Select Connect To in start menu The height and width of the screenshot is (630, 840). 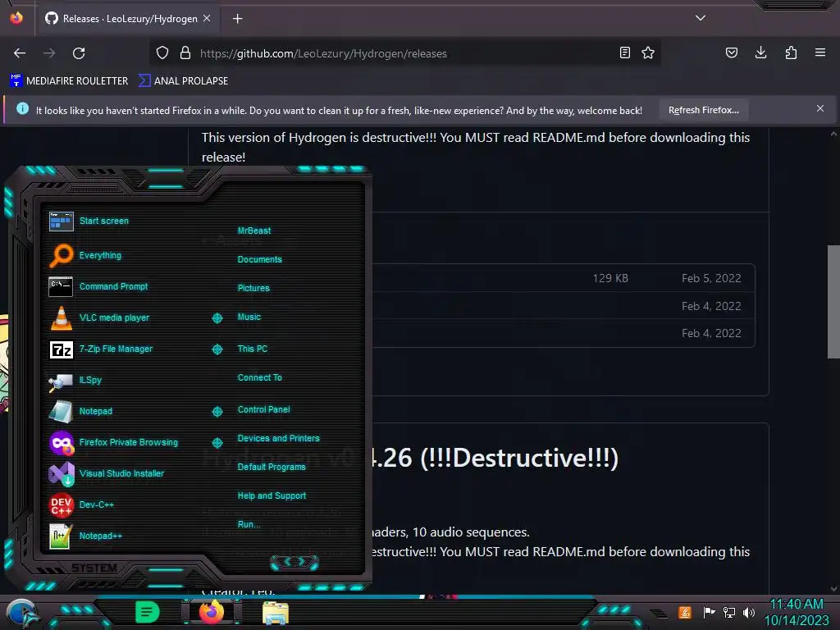pyautogui.click(x=260, y=377)
